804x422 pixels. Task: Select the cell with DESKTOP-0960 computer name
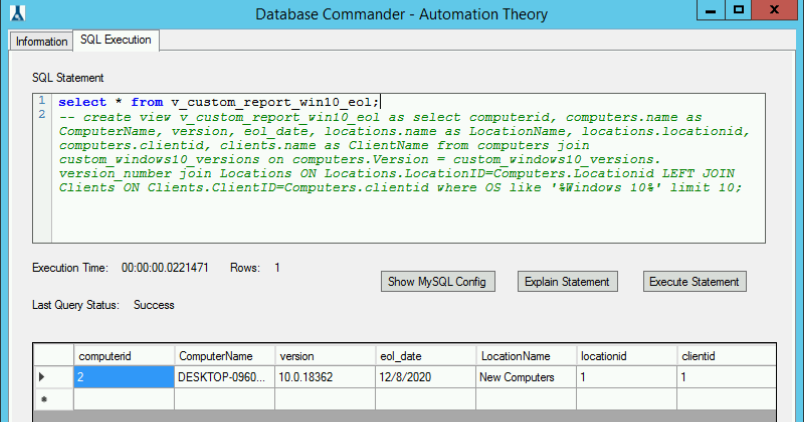point(224,377)
